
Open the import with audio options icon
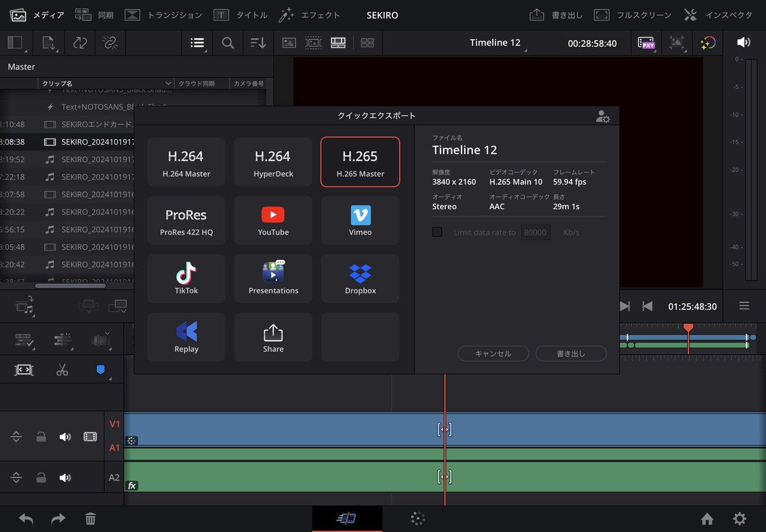(24, 307)
